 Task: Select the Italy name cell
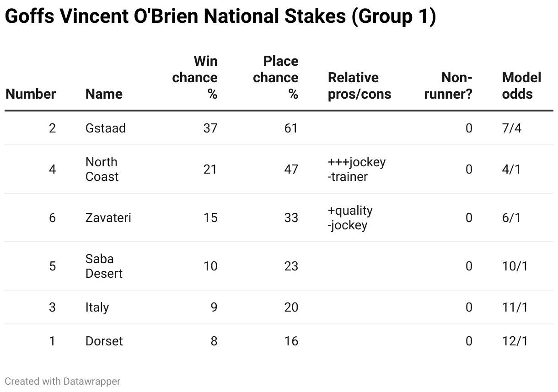pos(97,307)
